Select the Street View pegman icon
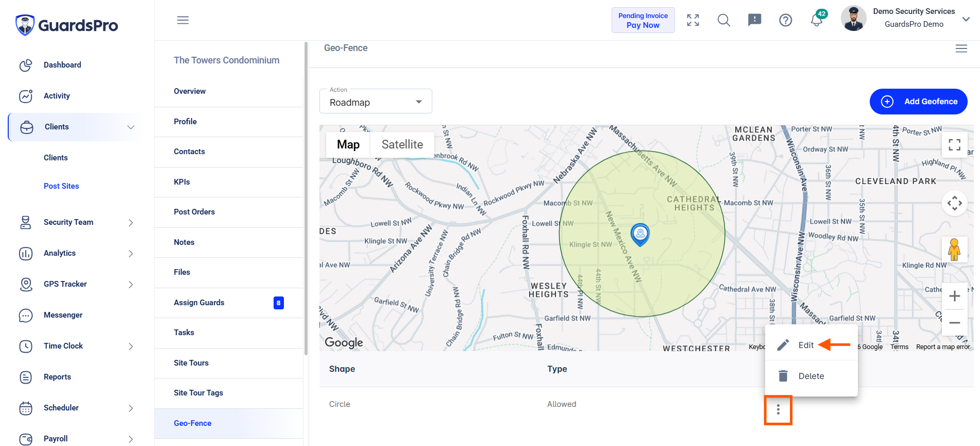Viewport: 980px width, 446px height. click(954, 250)
